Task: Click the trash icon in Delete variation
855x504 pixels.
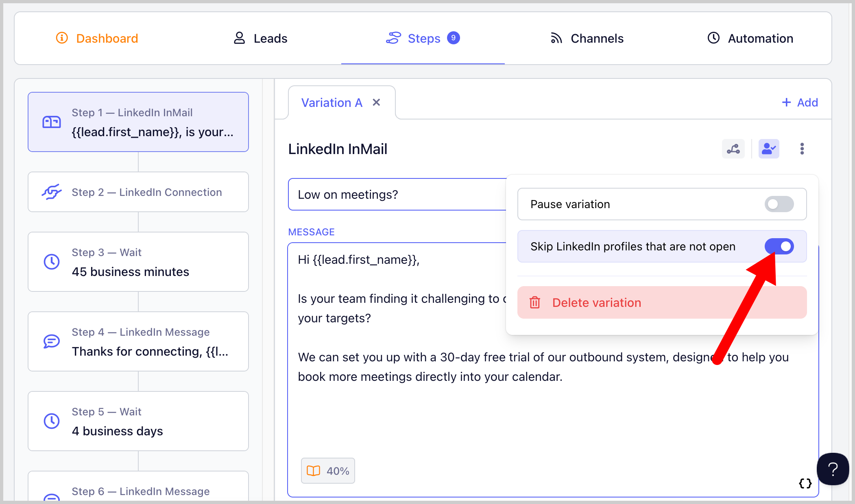Action: coord(535,303)
